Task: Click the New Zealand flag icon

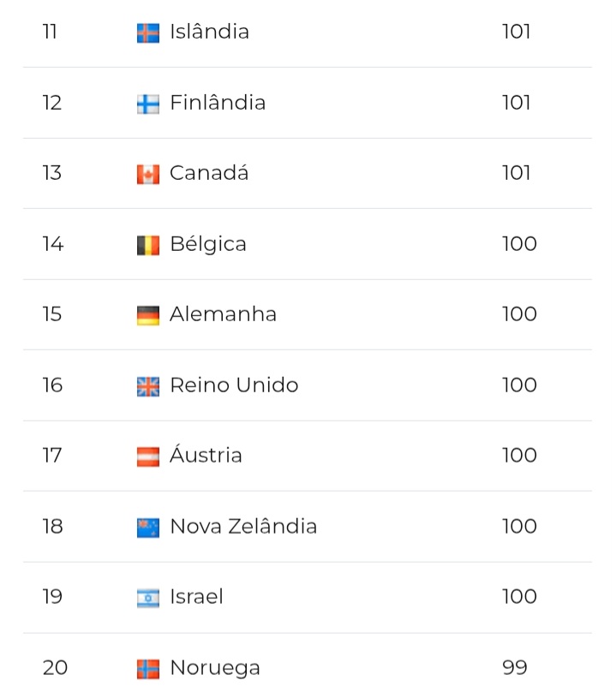Action: pyautogui.click(x=148, y=528)
